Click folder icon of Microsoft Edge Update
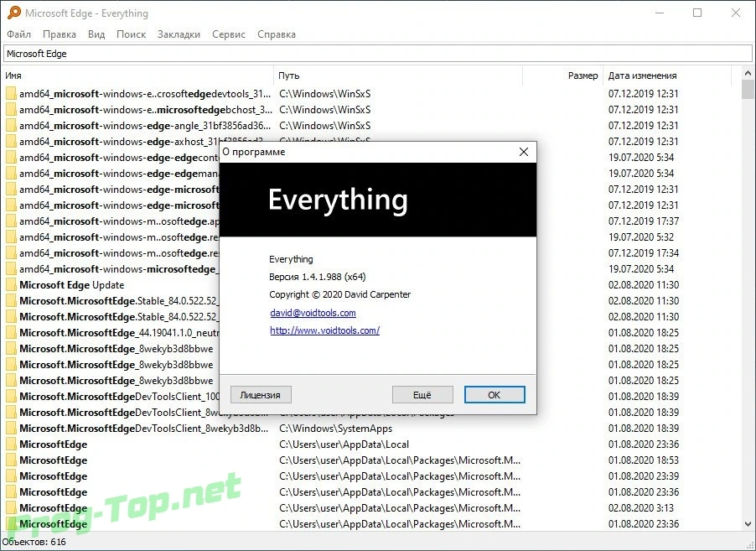 11,285
